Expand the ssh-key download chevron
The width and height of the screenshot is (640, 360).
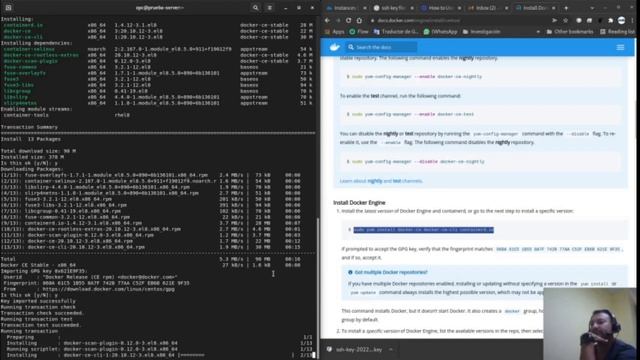[x=391, y=349]
